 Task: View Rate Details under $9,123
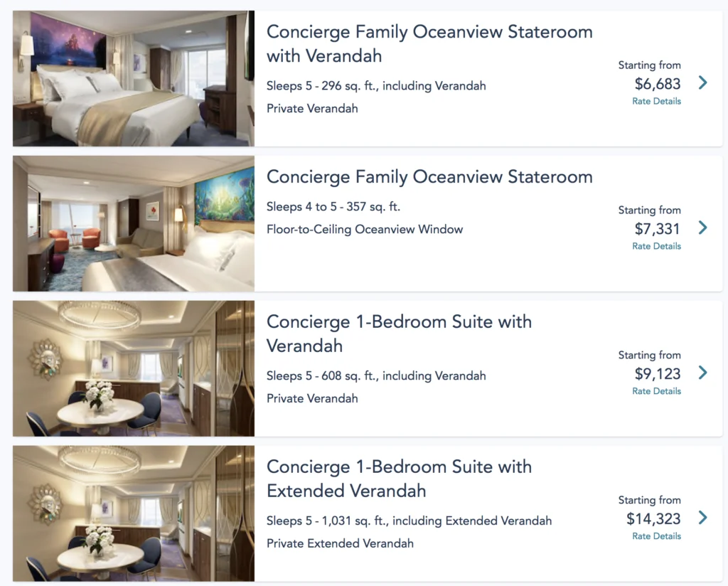pos(656,391)
